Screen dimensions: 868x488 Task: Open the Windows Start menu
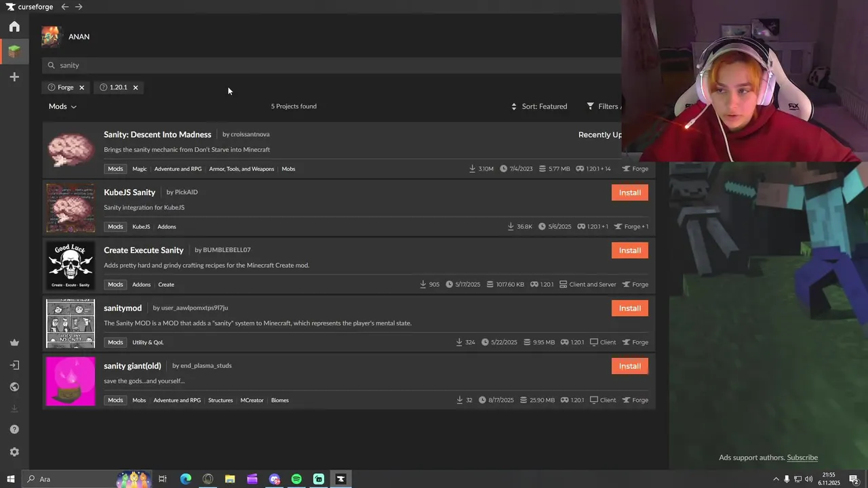click(x=10, y=479)
